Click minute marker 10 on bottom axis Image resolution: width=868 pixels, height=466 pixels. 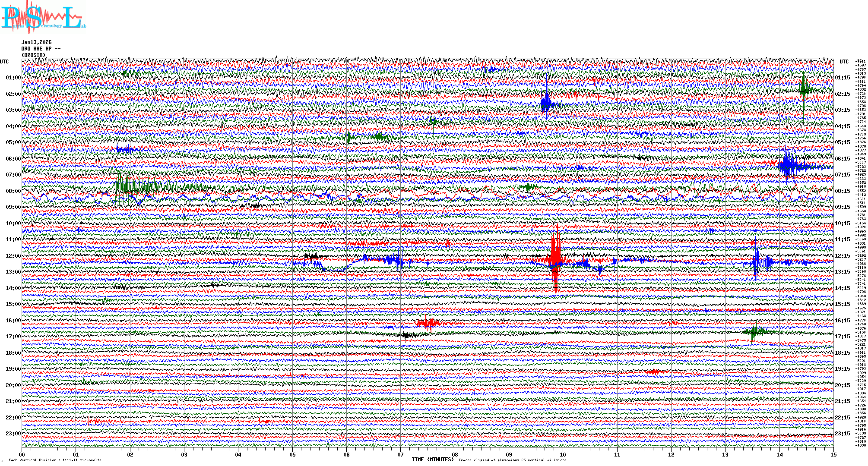coord(563,454)
